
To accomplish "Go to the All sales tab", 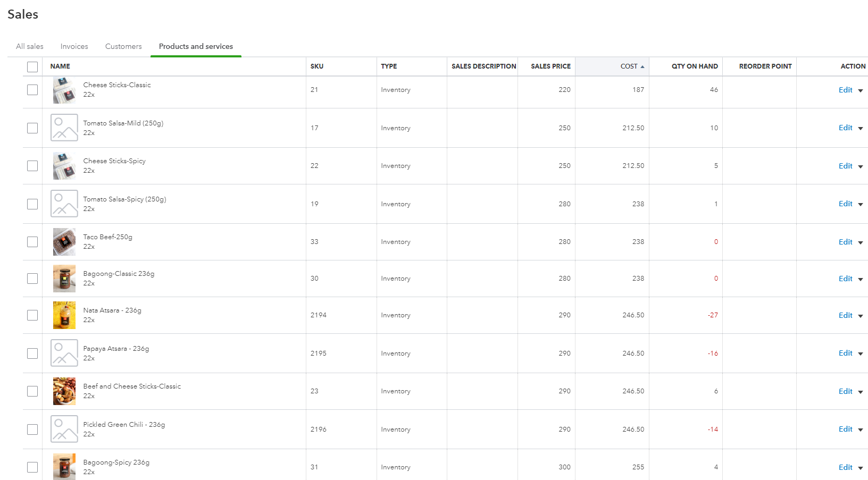I will 30,46.
